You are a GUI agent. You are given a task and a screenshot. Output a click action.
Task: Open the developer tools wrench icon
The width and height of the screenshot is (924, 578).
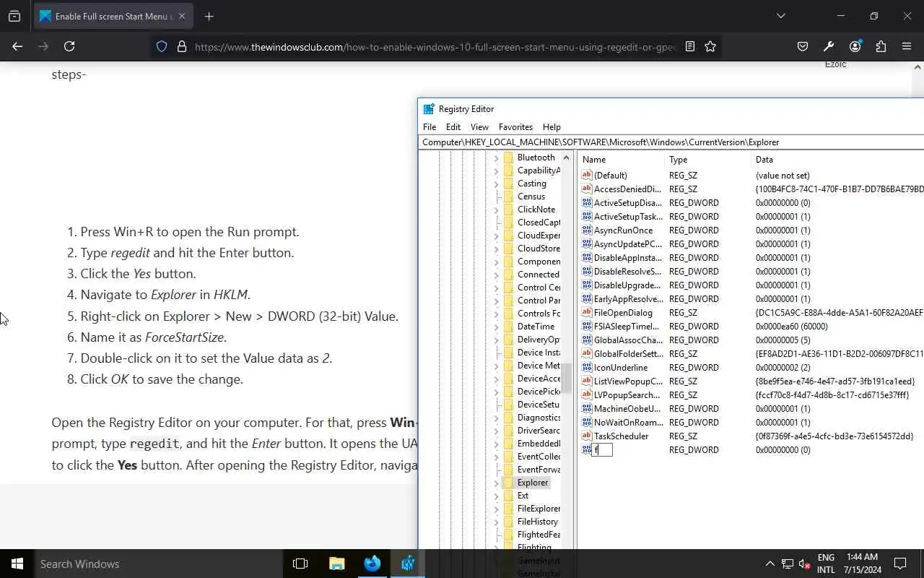pos(829,46)
